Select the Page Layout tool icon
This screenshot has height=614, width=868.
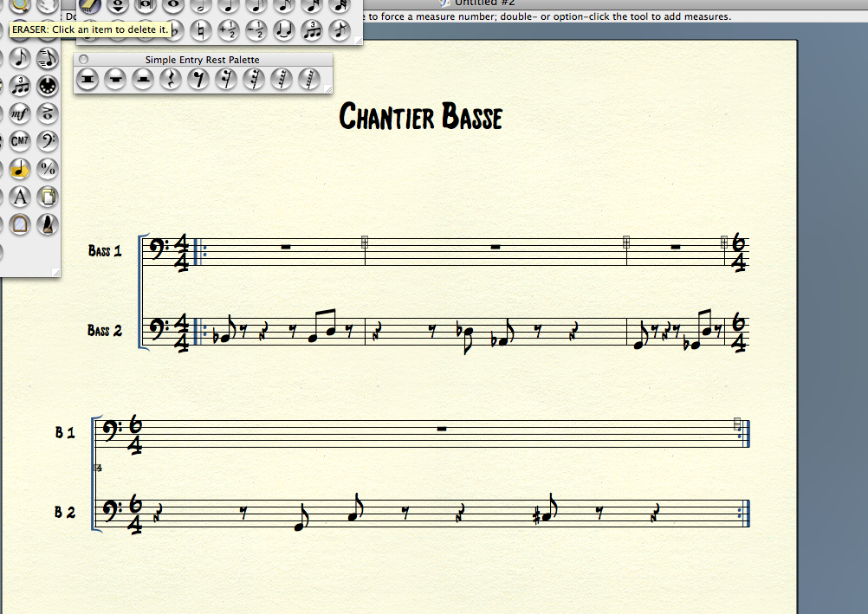tap(48, 197)
